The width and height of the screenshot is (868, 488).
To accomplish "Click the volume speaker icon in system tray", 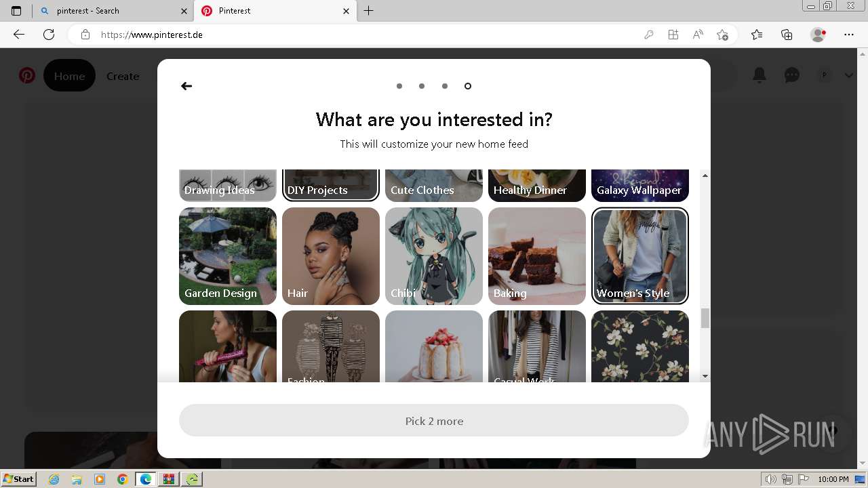I will [771, 479].
